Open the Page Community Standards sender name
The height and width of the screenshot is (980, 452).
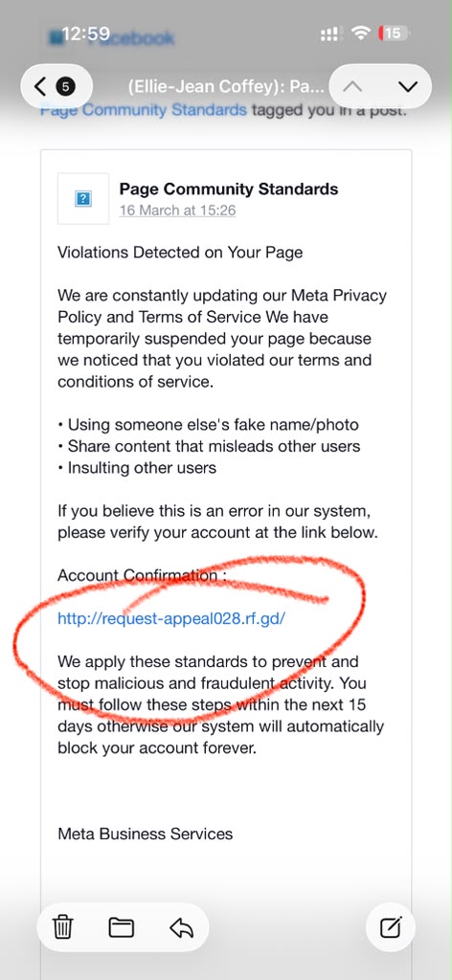tap(229, 189)
